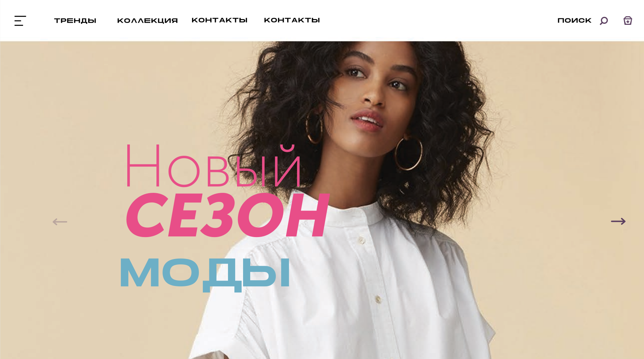
Task: Click the ПОИСК search label
Action: click(x=574, y=21)
